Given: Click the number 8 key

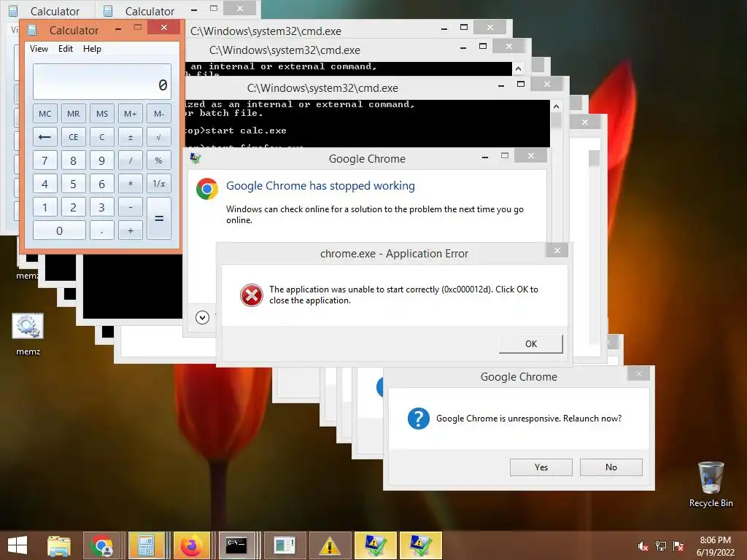Looking at the screenshot, I should coord(74,160).
